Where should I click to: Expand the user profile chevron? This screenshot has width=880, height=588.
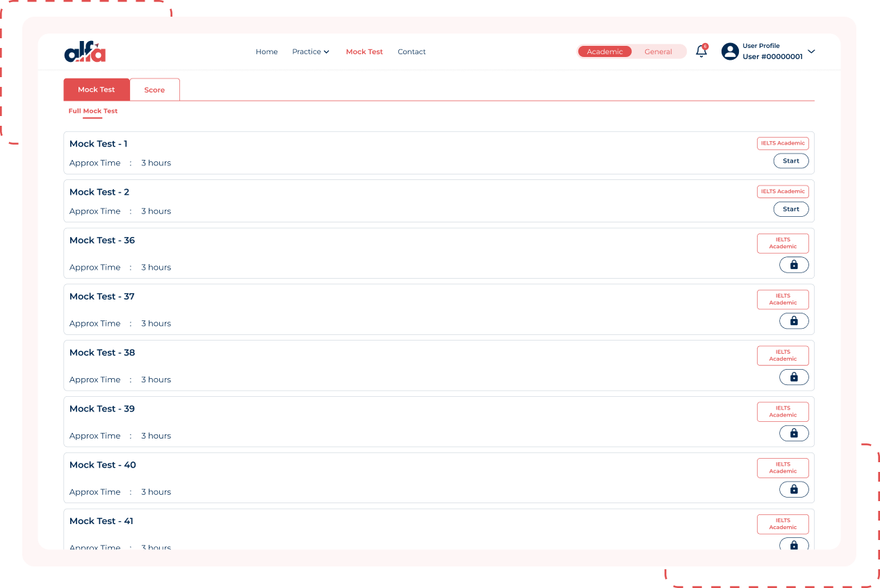[x=811, y=51]
